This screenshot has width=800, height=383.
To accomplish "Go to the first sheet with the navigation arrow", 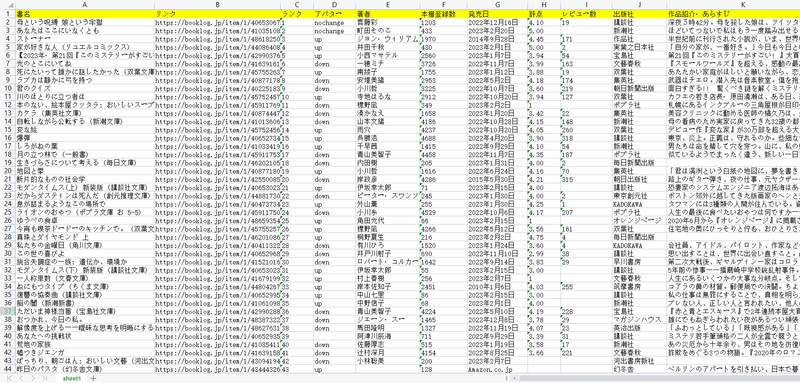I will (x=8, y=378).
